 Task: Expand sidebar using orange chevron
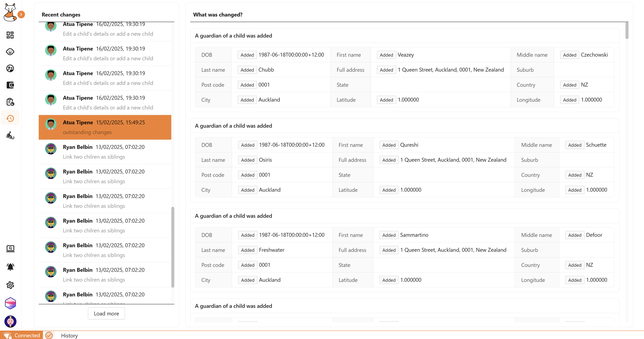(x=21, y=14)
